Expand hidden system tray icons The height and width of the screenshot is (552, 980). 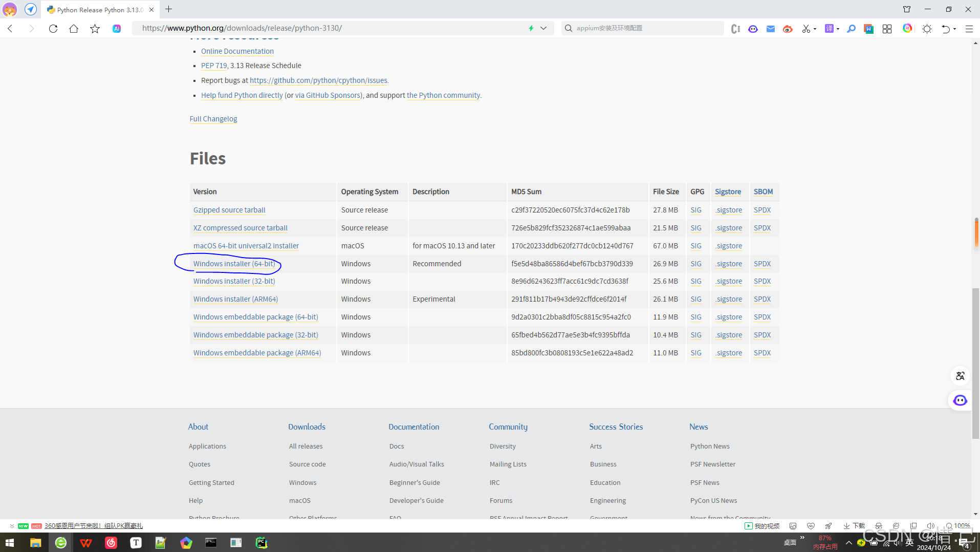click(849, 542)
